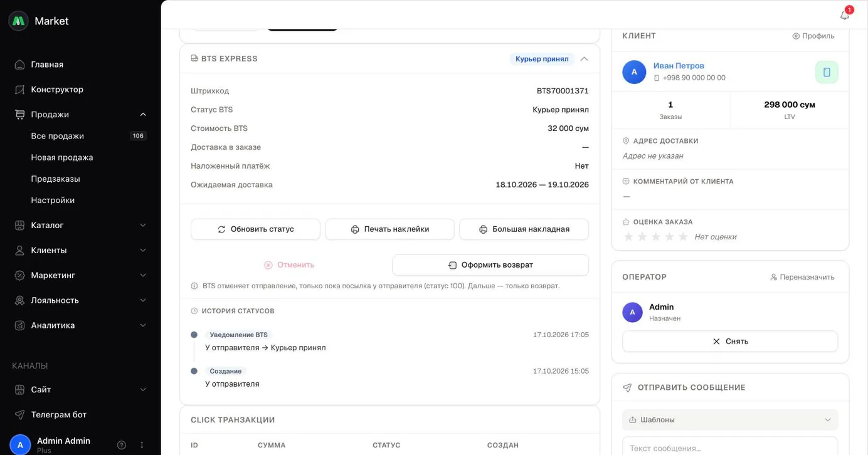Open the account options three-dot menu
Image resolution: width=868 pixels, height=455 pixels.
pyautogui.click(x=142, y=445)
